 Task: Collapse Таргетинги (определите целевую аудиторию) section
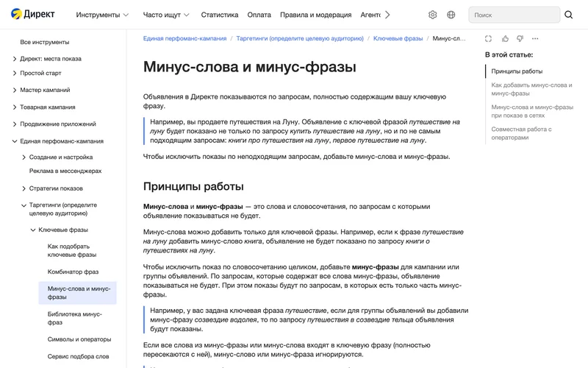pos(24,205)
